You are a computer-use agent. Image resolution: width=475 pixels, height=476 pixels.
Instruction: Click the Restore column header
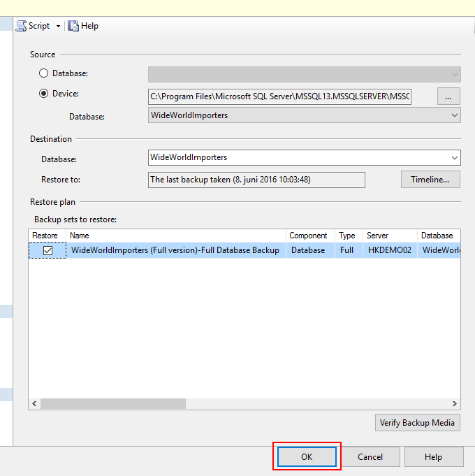coord(47,236)
